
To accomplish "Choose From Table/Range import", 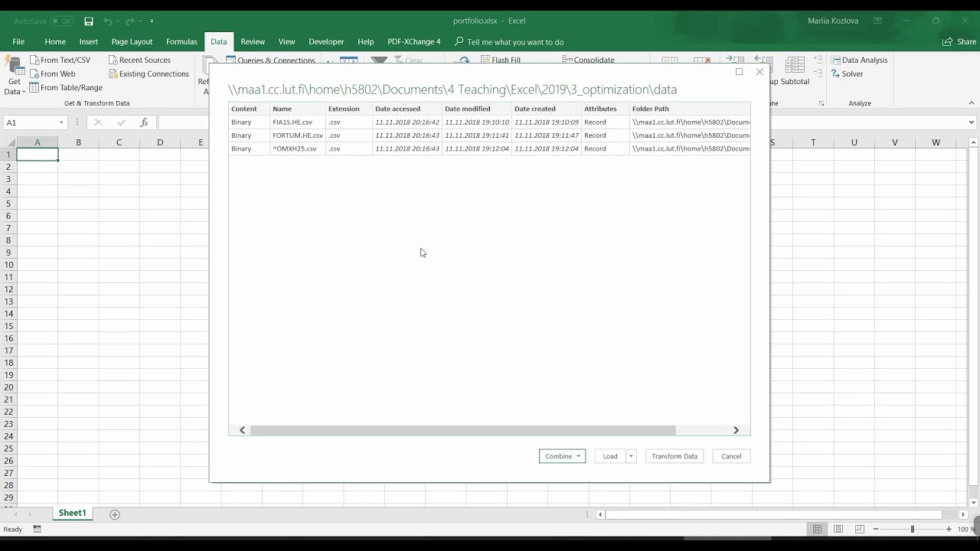I will pyautogui.click(x=66, y=87).
